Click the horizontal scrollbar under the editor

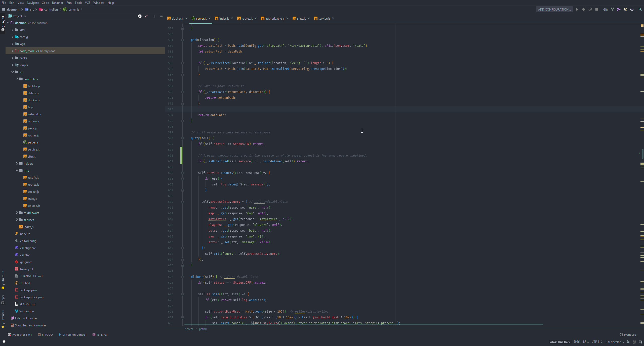pyautogui.click(x=364, y=324)
